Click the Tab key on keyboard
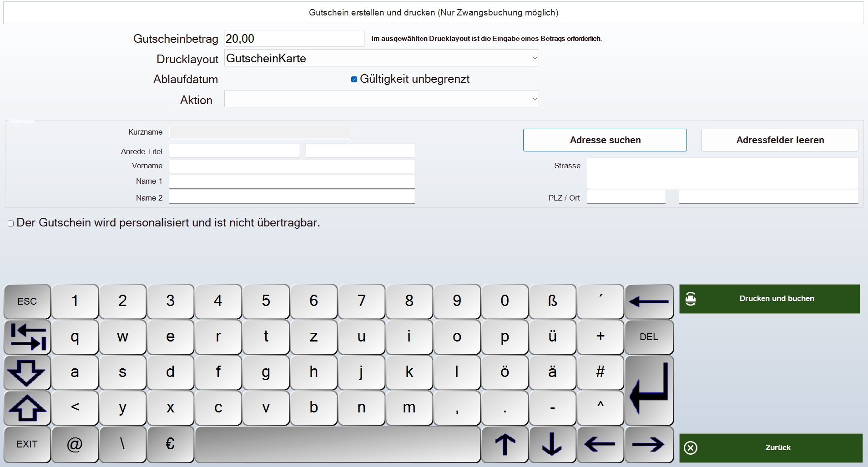This screenshot has width=868, height=467. click(x=27, y=337)
